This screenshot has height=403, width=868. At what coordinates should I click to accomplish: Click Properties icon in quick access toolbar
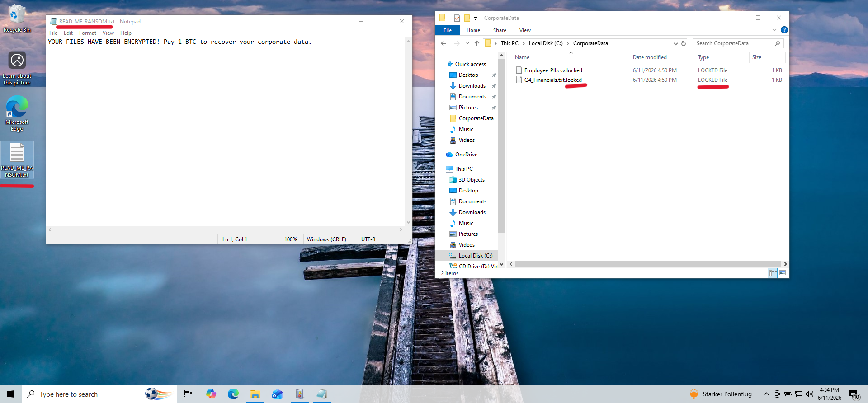click(457, 18)
